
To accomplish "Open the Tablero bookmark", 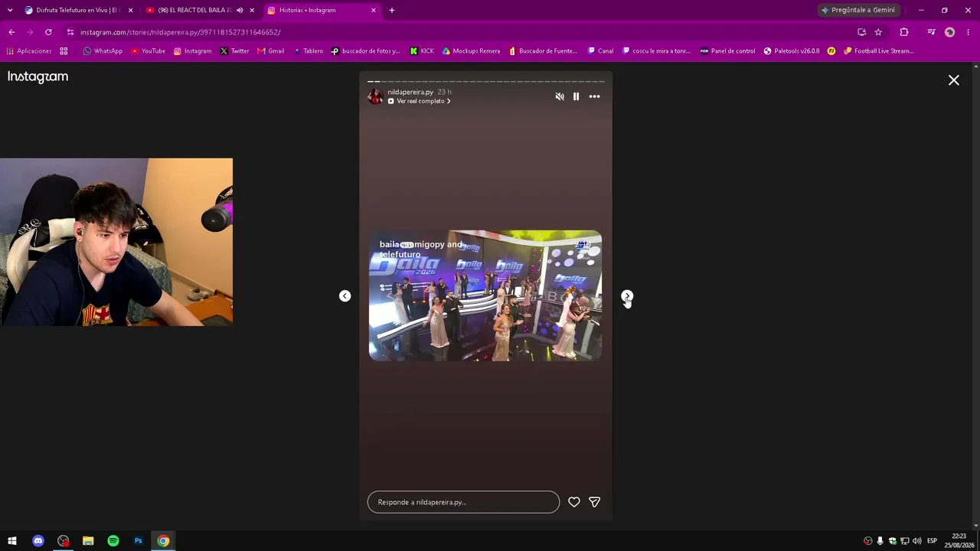I will [x=308, y=51].
